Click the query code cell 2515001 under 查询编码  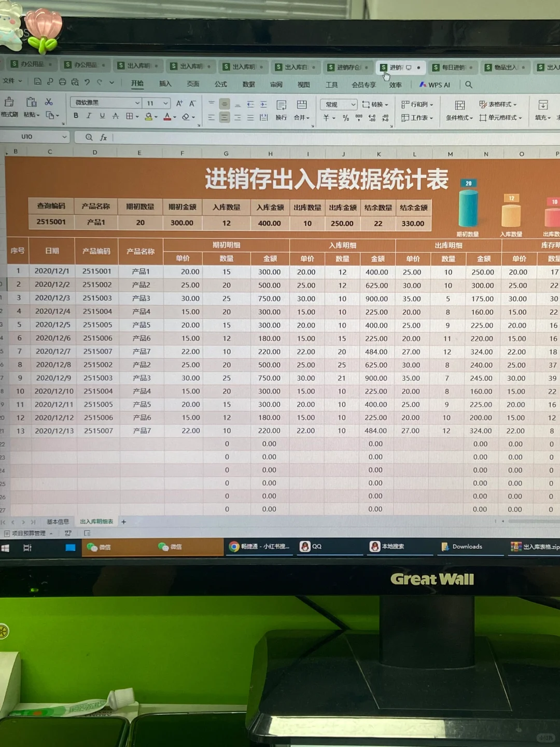click(x=51, y=222)
